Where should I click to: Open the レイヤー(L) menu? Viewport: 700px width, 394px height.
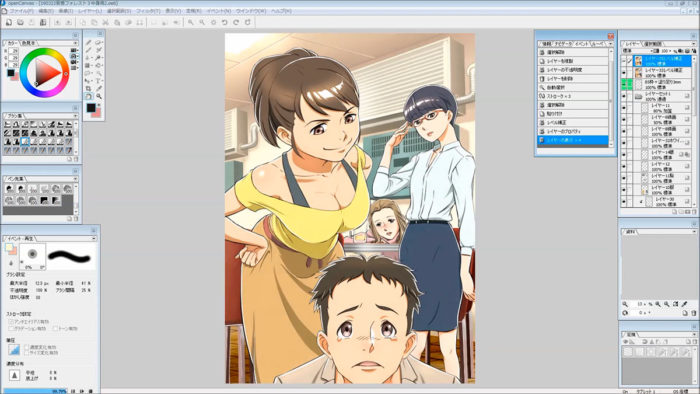point(89,11)
